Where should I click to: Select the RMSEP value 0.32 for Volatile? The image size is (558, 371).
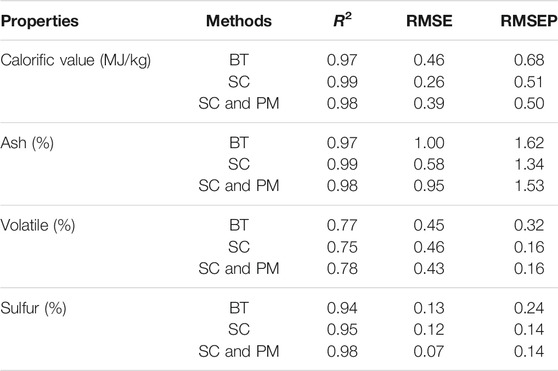coord(529,226)
